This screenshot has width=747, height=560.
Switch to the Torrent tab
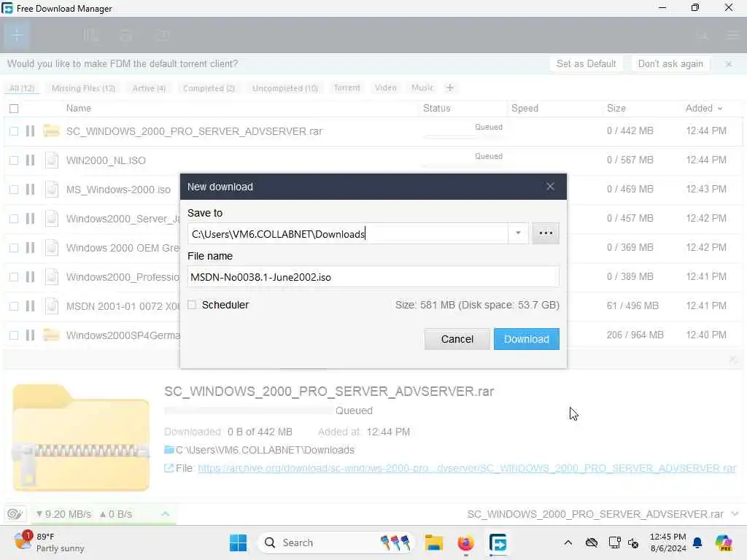(x=347, y=87)
